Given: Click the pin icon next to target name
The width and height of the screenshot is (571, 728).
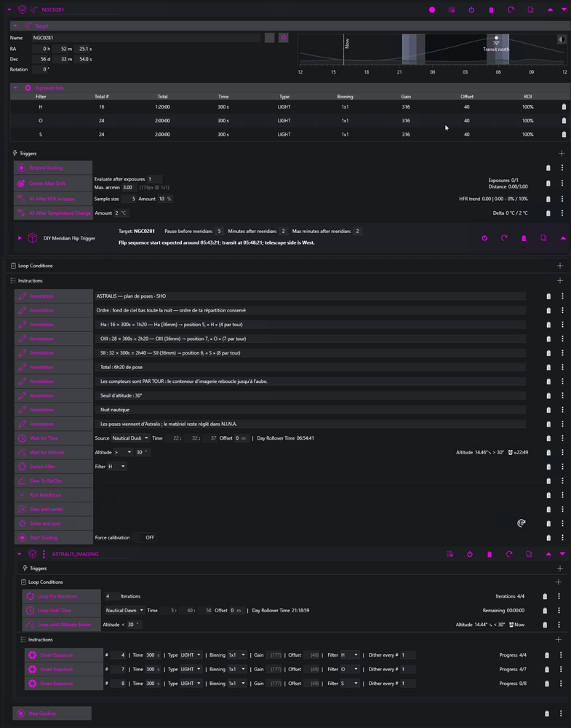Looking at the screenshot, I should click(x=284, y=38).
